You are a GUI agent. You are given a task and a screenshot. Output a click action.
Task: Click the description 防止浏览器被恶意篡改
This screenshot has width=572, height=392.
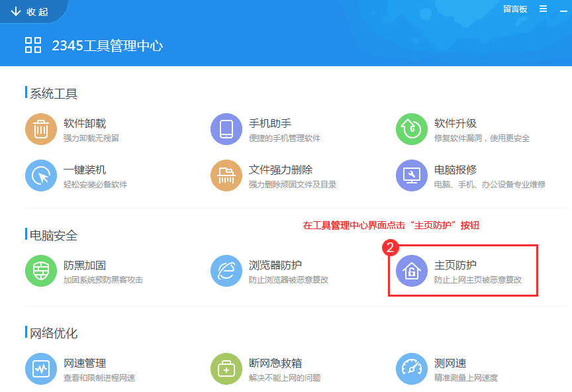coord(289,279)
